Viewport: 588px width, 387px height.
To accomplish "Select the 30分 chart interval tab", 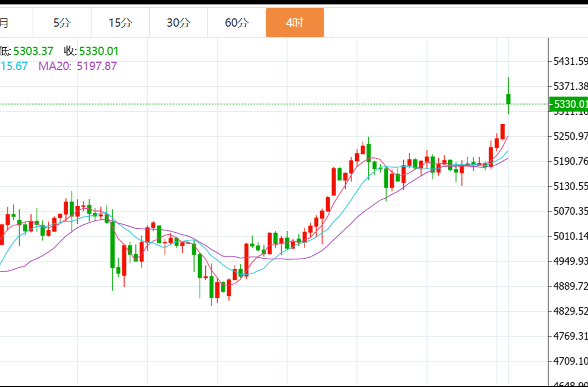I will pyautogui.click(x=179, y=23).
